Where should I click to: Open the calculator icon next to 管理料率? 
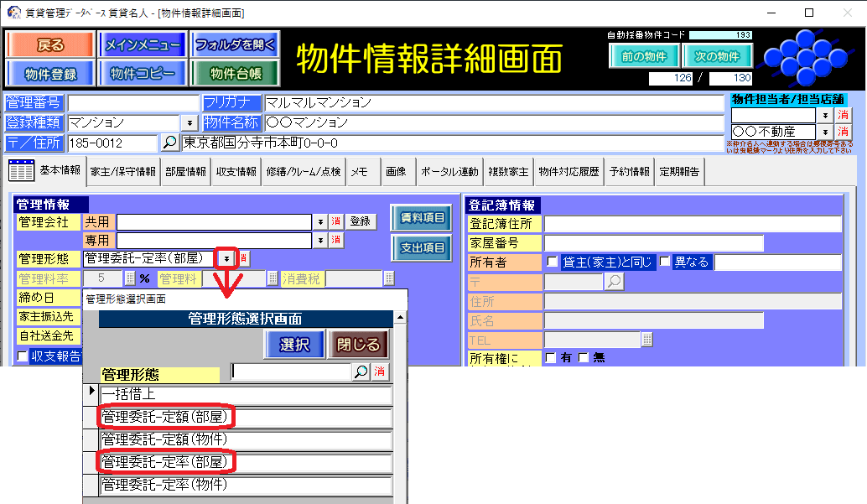[x=130, y=278]
